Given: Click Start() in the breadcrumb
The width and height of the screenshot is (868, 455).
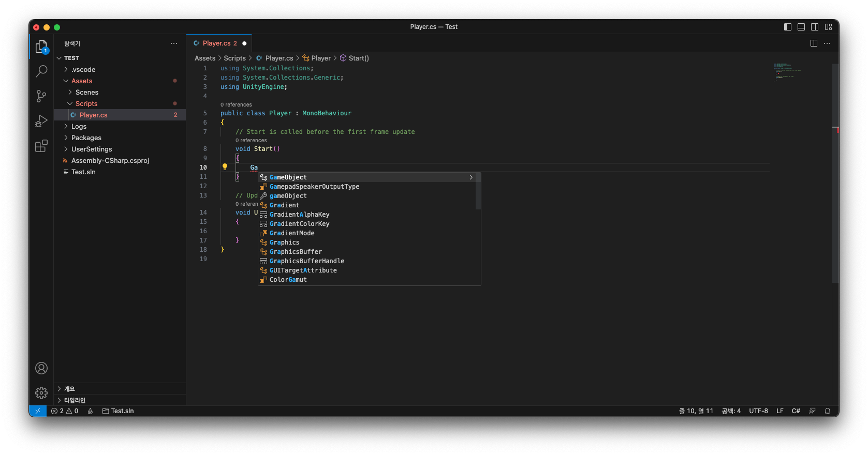Looking at the screenshot, I should [x=355, y=58].
